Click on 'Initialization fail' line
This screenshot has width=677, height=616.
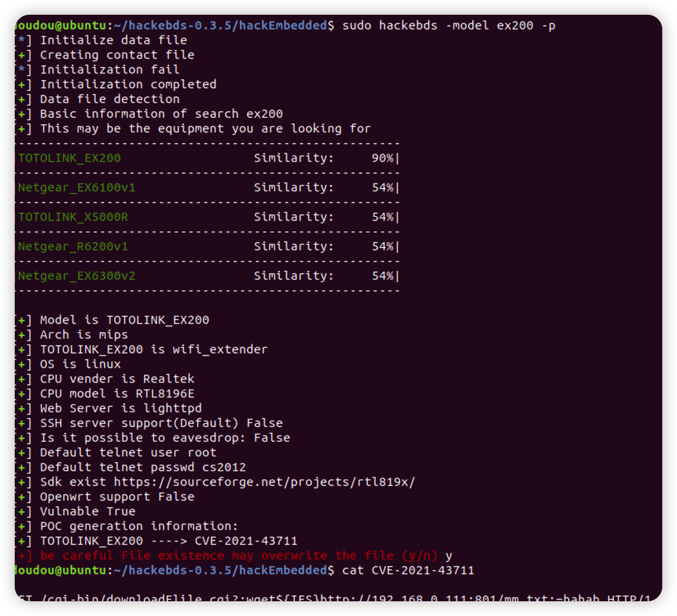tap(110, 70)
